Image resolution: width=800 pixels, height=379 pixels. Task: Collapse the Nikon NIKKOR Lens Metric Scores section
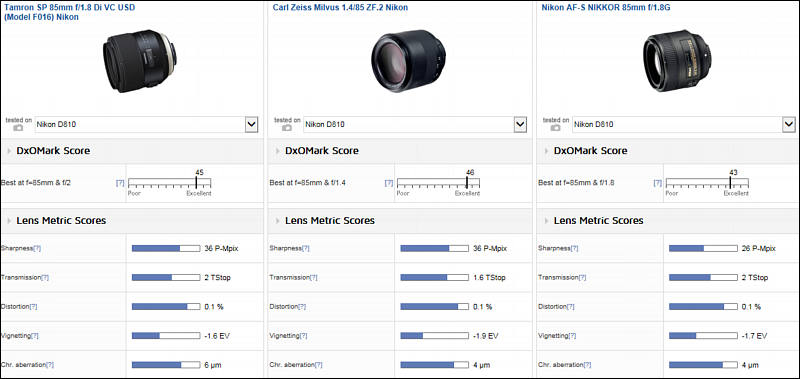pyautogui.click(x=547, y=221)
